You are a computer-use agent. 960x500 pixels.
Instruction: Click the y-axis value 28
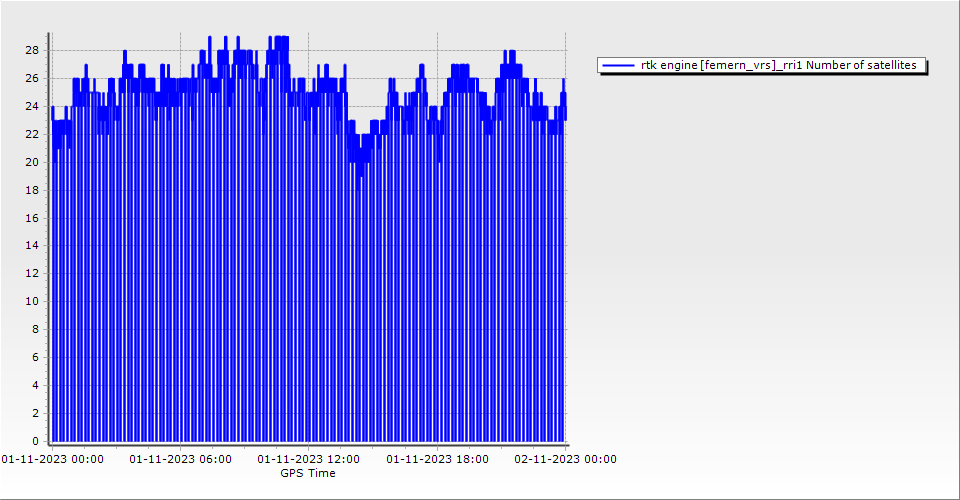(32, 50)
